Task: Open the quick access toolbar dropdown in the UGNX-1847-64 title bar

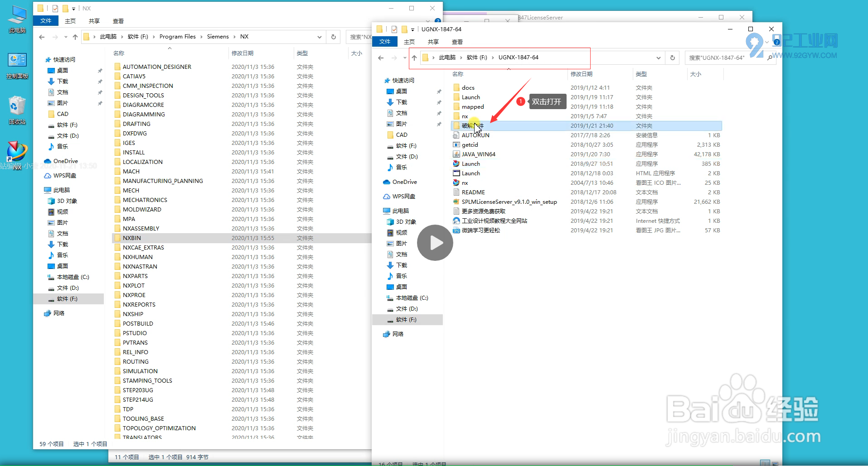Action: (x=412, y=29)
